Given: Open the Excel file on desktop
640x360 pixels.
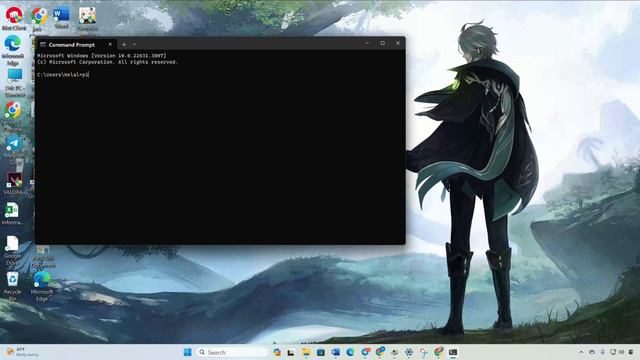Looking at the screenshot, I should click(12, 213).
